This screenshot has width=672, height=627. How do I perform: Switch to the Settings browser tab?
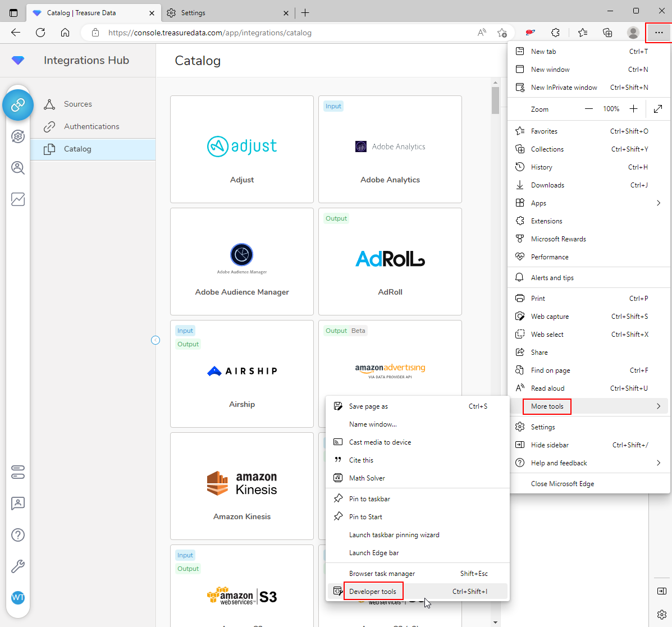pyautogui.click(x=225, y=13)
